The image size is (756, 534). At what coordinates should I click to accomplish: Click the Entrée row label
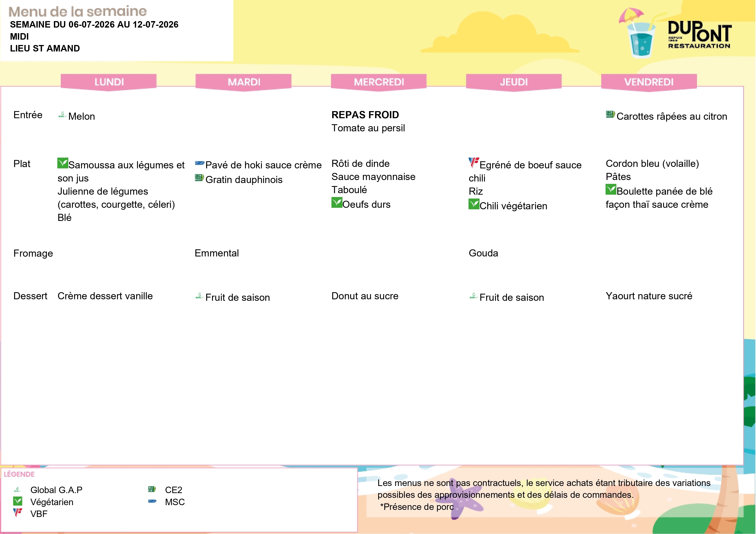[28, 115]
